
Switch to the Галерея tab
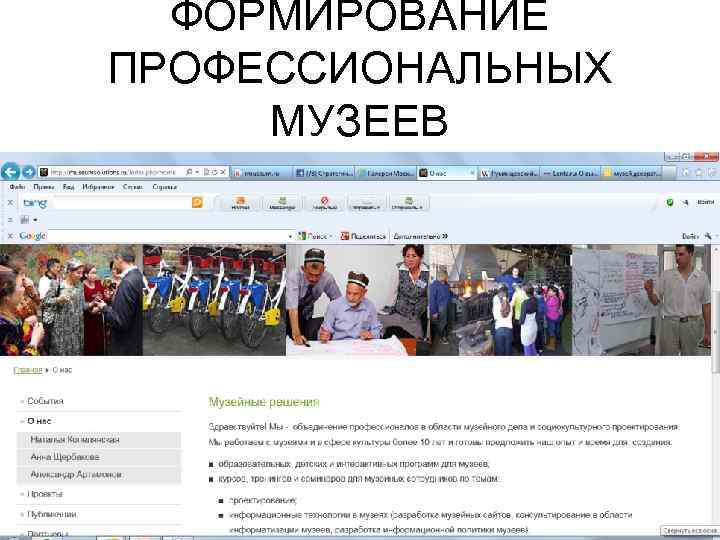point(386,173)
